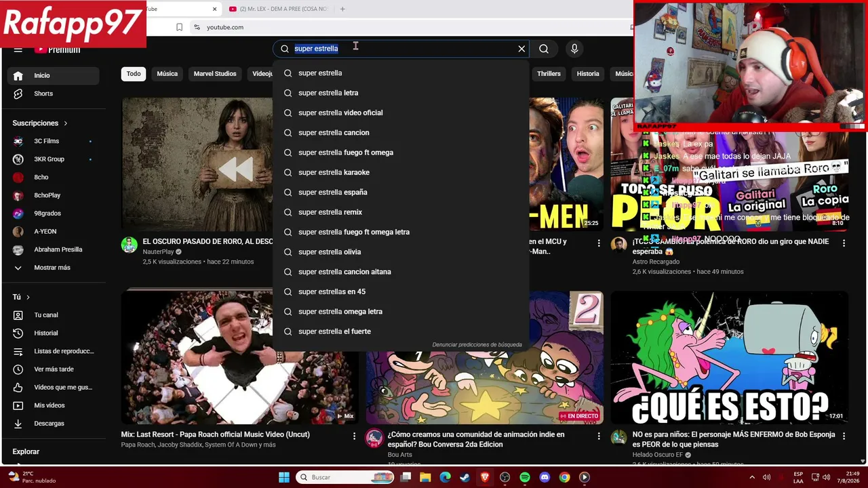Open Bou Arts channel avatar

click(x=374, y=438)
